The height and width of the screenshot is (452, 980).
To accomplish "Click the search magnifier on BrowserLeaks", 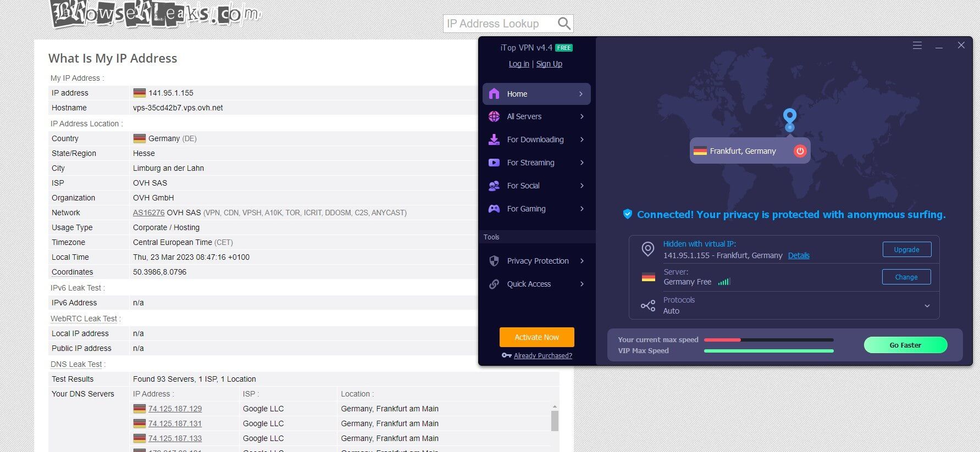I will [564, 24].
